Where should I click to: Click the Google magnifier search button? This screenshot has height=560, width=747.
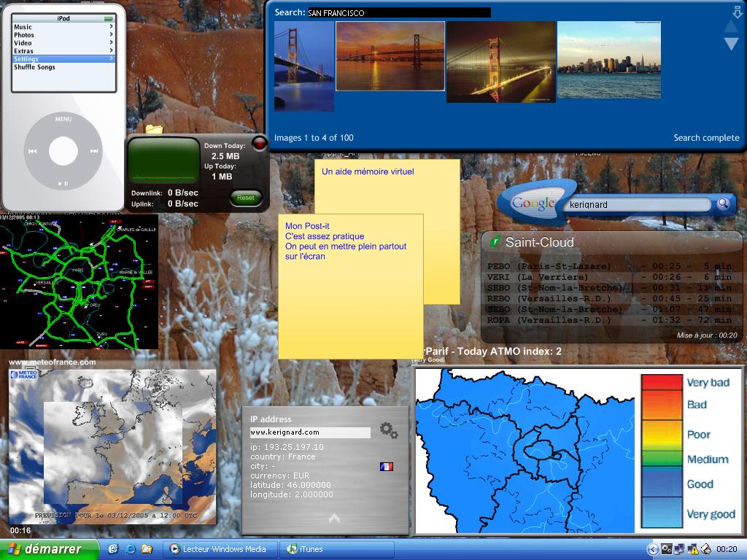pyautogui.click(x=723, y=204)
